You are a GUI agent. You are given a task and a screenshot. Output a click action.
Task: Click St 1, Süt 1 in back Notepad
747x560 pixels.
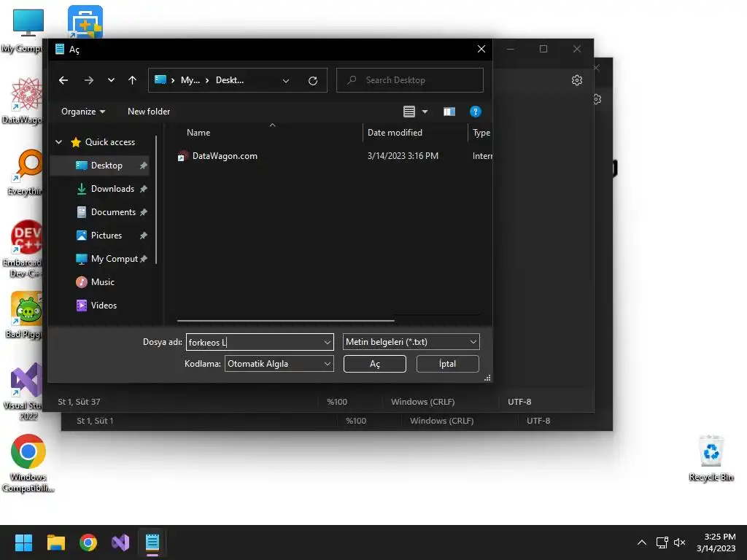click(95, 421)
